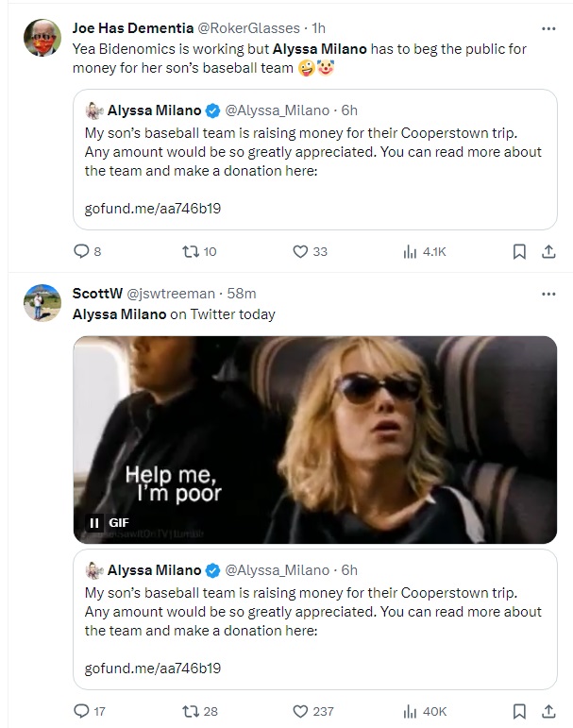Share the Joe Has Dementia tweet

[548, 251]
